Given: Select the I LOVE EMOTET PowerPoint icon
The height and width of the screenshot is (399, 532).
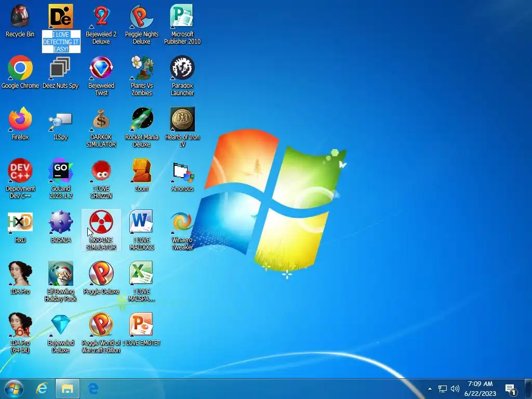Looking at the screenshot, I should (x=141, y=325).
